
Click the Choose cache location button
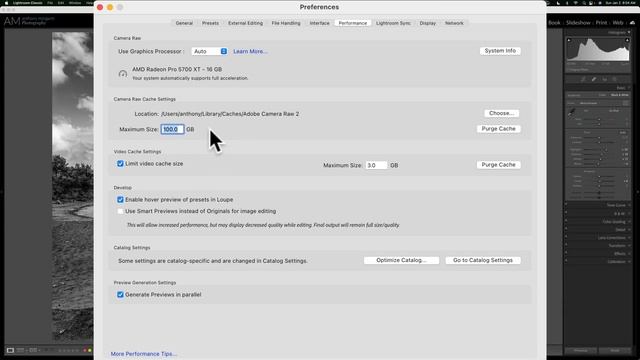pos(501,113)
